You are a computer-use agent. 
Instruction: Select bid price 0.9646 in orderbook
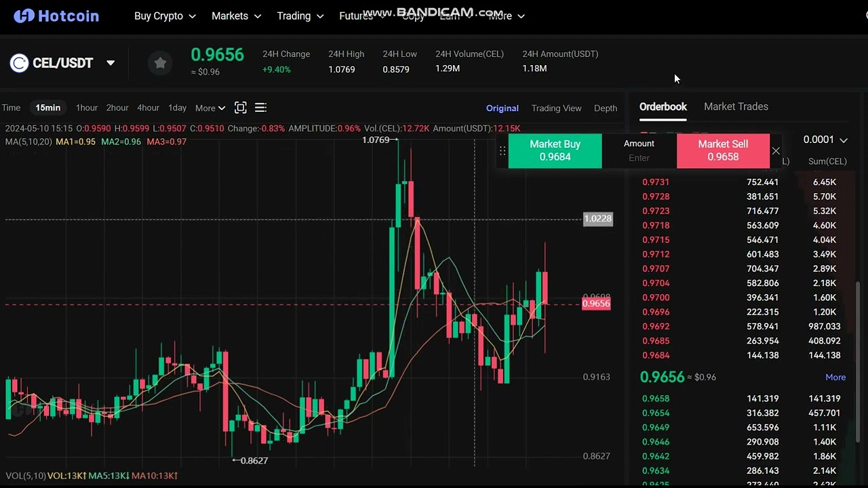pyautogui.click(x=656, y=442)
